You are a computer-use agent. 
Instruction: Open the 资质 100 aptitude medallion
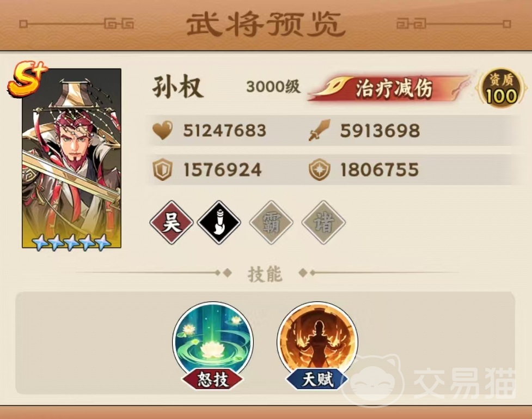501,88
